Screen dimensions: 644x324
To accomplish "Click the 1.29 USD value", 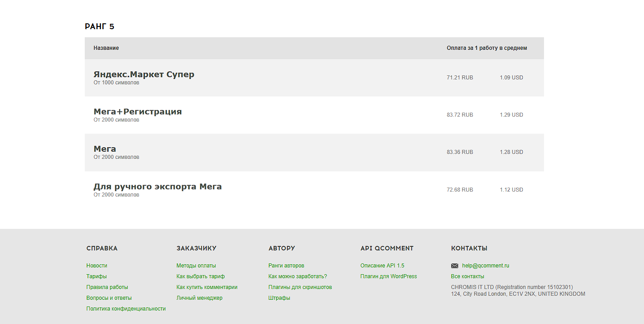I will click(511, 115).
